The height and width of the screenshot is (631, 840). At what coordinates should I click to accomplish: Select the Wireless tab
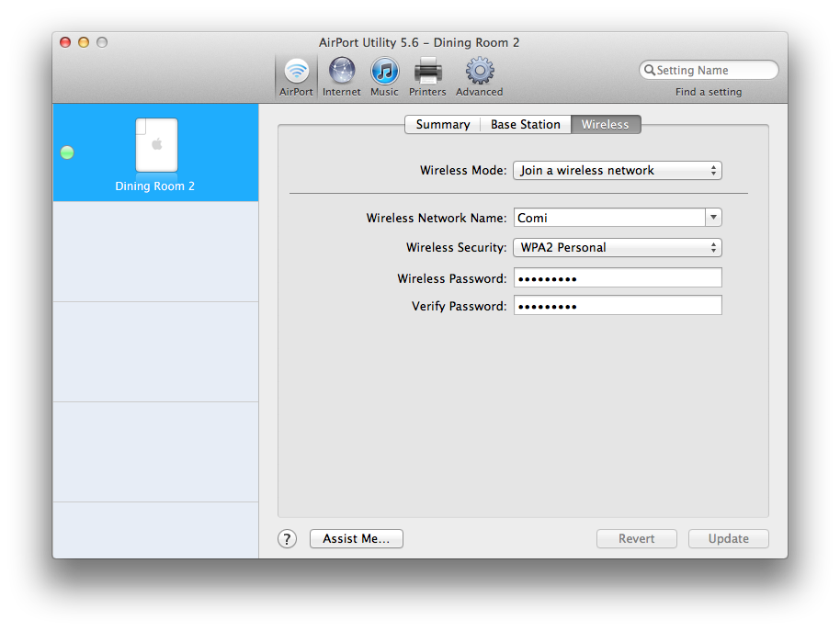pos(606,124)
